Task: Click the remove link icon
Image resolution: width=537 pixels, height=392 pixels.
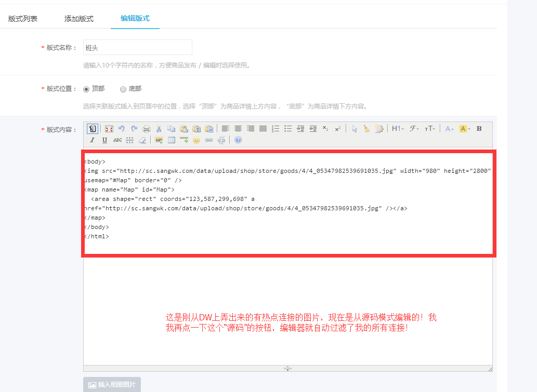Action: tap(221, 140)
